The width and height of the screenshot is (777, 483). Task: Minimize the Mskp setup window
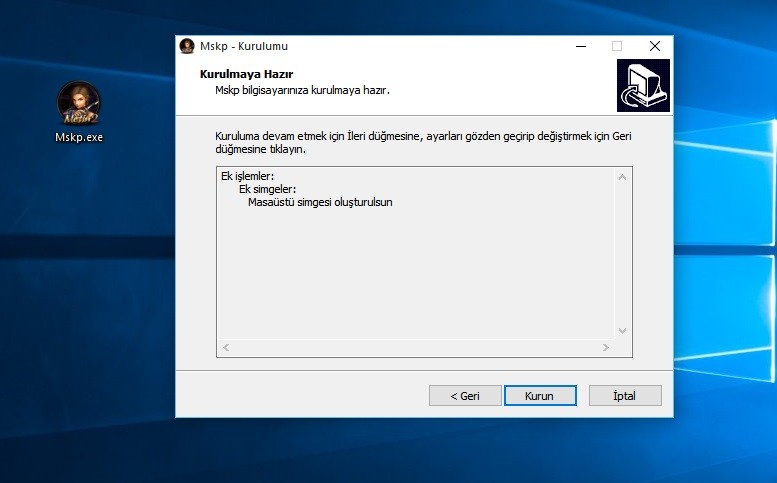coord(581,46)
